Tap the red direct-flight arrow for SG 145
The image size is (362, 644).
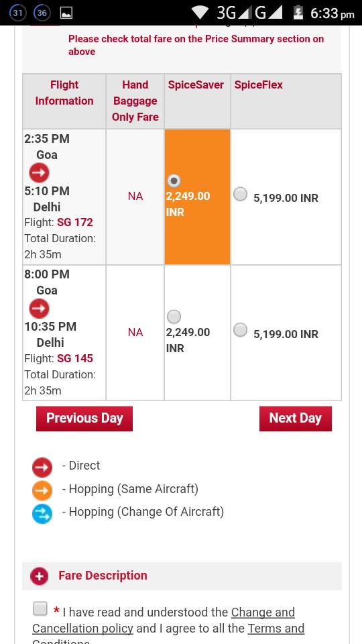point(39,309)
